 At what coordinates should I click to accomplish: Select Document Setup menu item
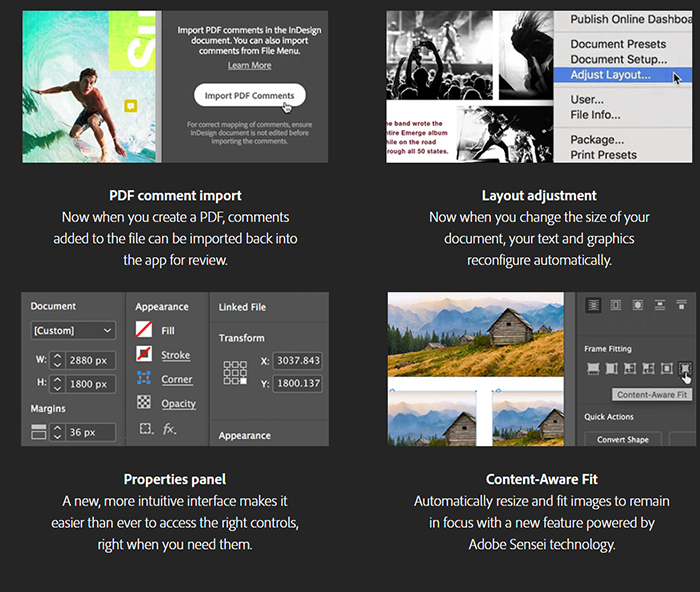(x=618, y=60)
